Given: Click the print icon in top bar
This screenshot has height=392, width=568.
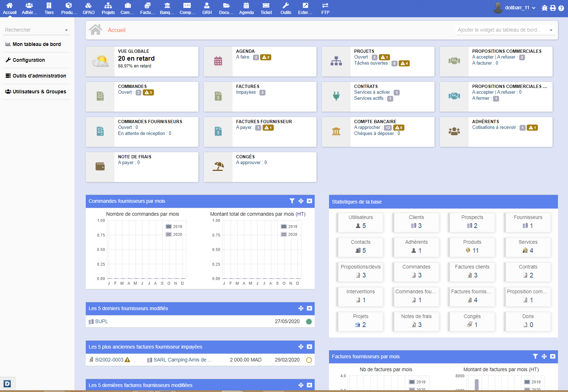Looking at the screenshot, I should [553, 8].
